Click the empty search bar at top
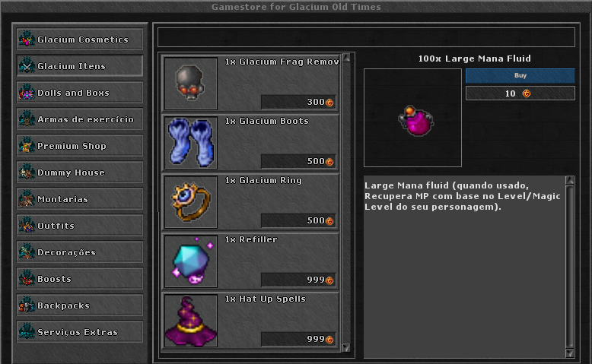The image size is (592, 364). coord(366,37)
